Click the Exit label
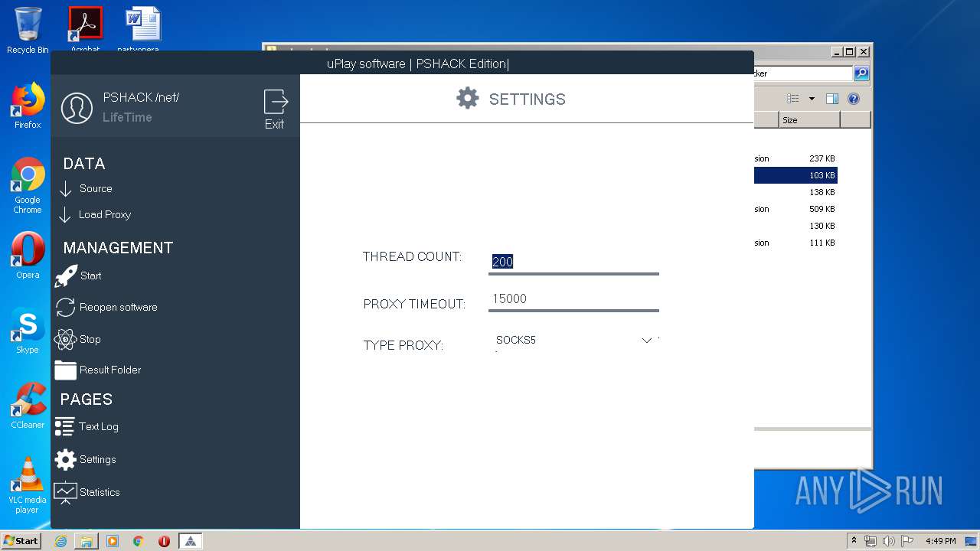This screenshot has height=551, width=980. 274,125
